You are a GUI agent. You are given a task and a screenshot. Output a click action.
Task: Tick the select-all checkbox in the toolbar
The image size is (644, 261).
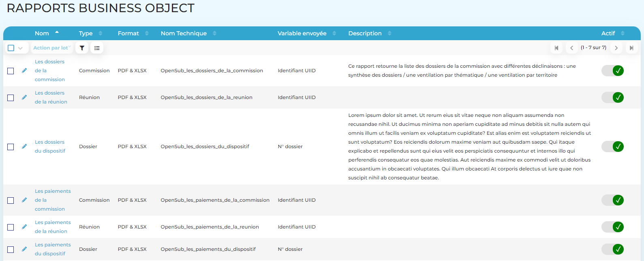[x=11, y=48]
